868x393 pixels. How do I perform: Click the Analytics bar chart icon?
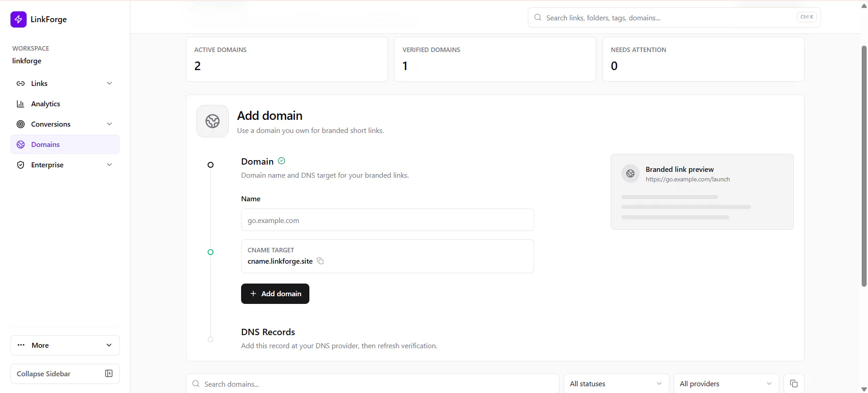(x=20, y=104)
